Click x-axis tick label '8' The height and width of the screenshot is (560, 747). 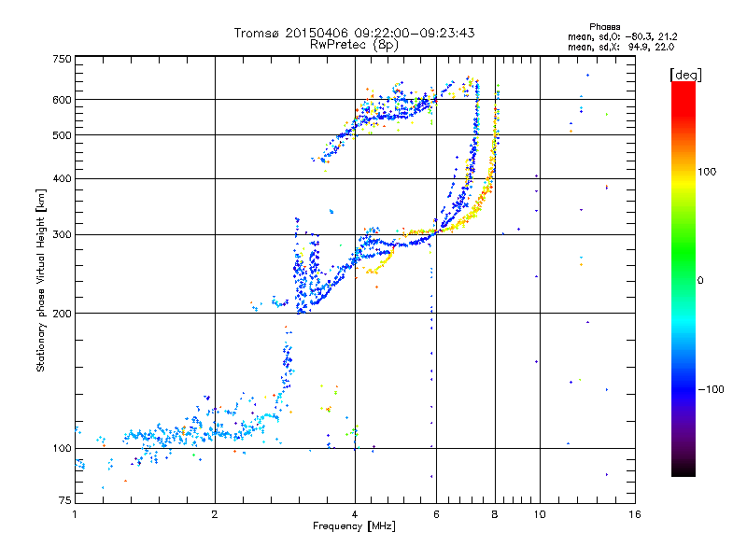pyautogui.click(x=495, y=514)
